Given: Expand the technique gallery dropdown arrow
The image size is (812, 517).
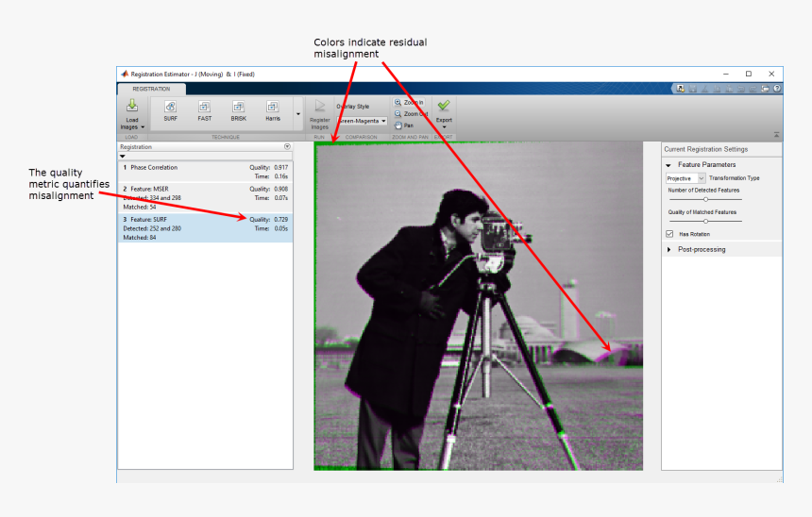Looking at the screenshot, I should pos(298,114).
